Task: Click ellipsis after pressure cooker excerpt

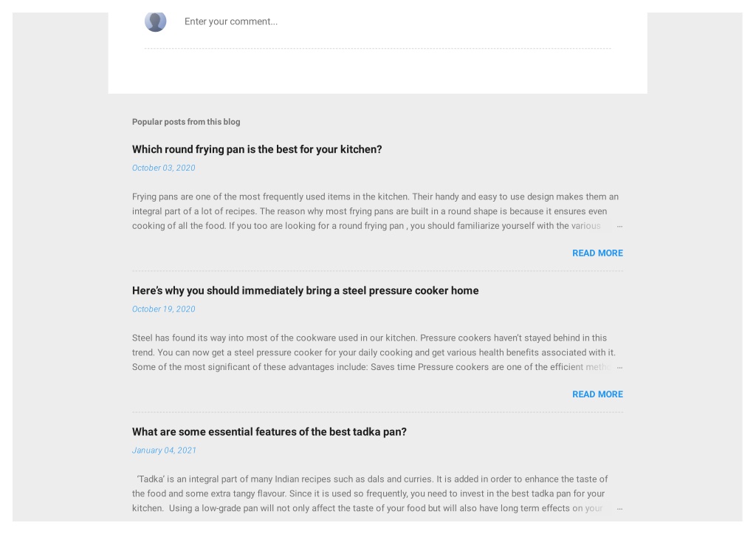Action: [619, 367]
